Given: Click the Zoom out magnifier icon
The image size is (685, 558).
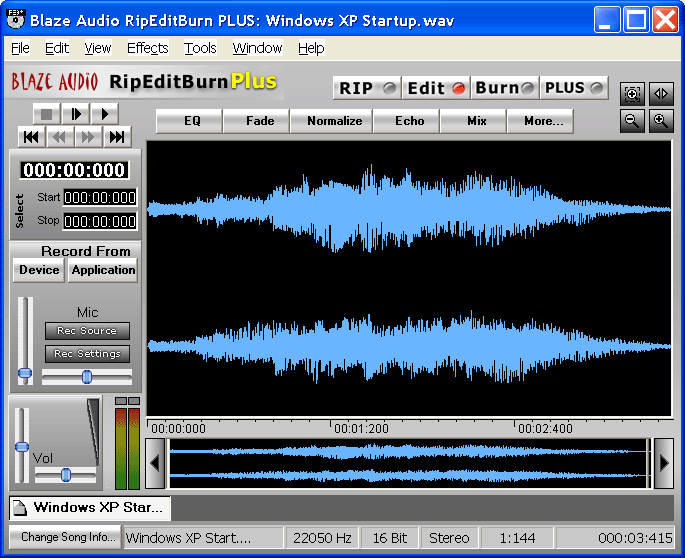Looking at the screenshot, I should [632, 121].
